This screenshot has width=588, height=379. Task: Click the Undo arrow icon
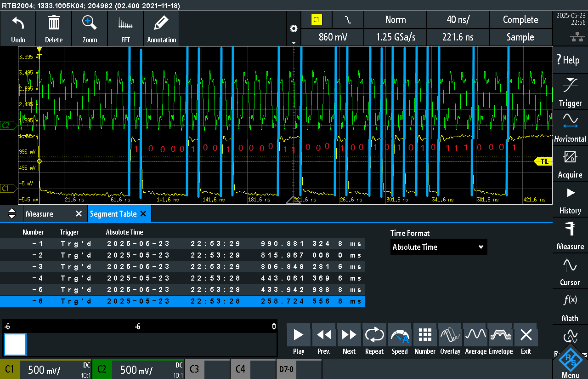pyautogui.click(x=18, y=23)
